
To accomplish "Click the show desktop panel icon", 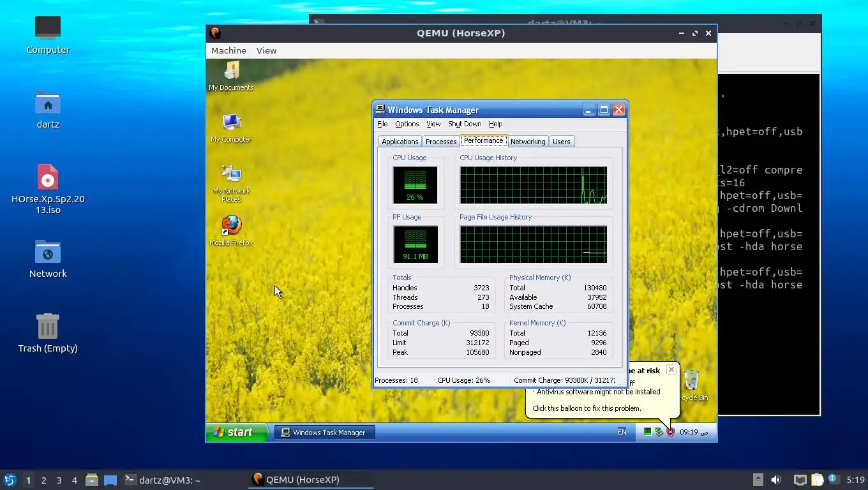I will 110,480.
